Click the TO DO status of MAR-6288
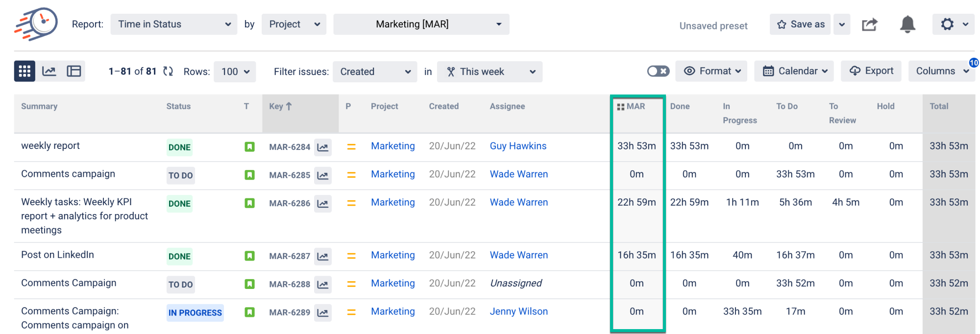Screen dimensions: 980x334 180,285
